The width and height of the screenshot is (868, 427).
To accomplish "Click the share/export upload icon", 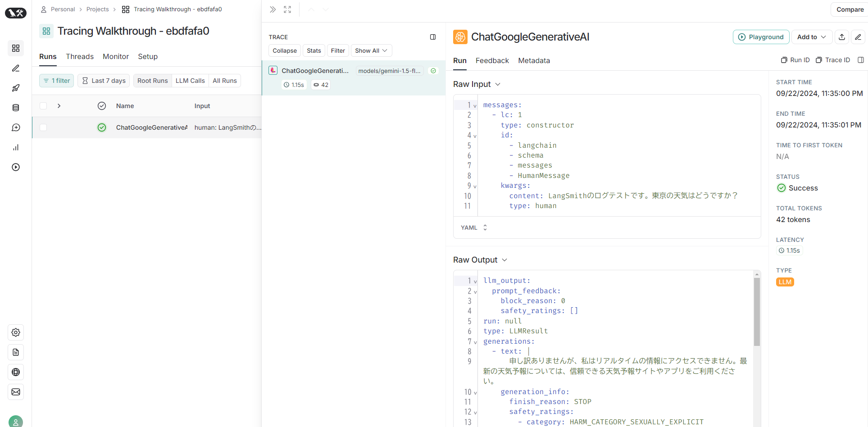I will coord(842,37).
